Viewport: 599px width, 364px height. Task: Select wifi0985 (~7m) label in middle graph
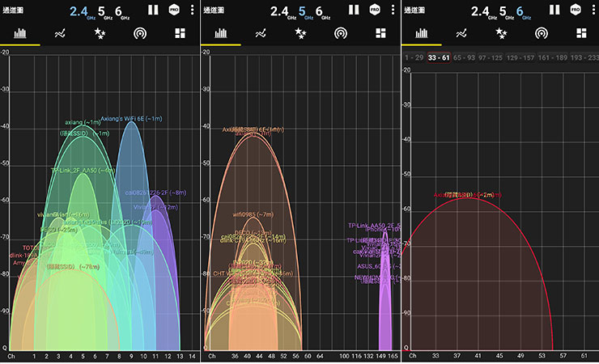253,215
